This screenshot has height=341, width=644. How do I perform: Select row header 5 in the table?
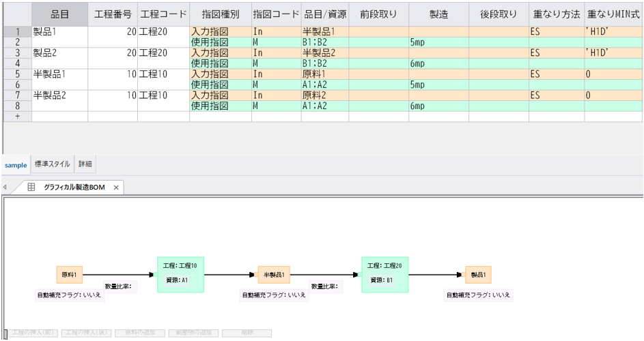(x=17, y=74)
